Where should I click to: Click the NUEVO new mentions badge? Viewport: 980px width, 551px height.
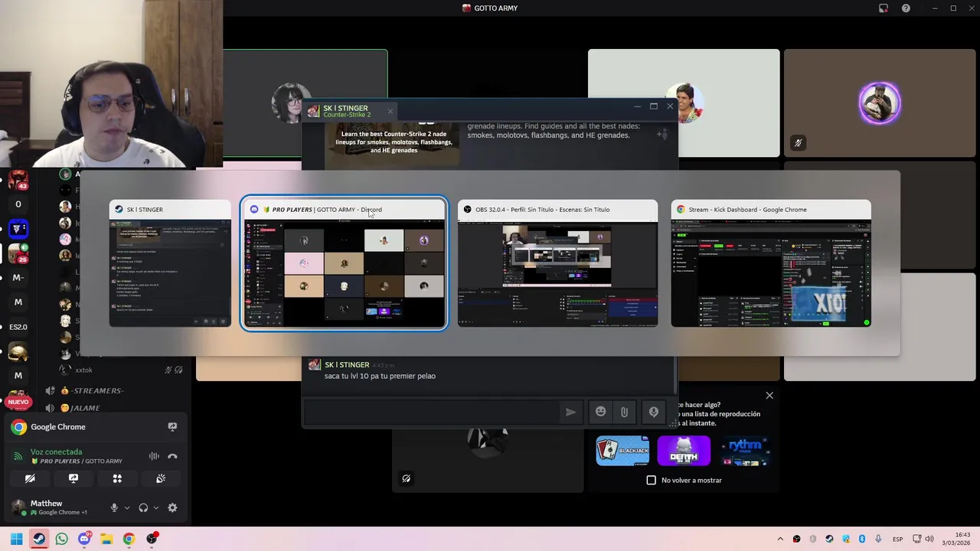coord(18,401)
